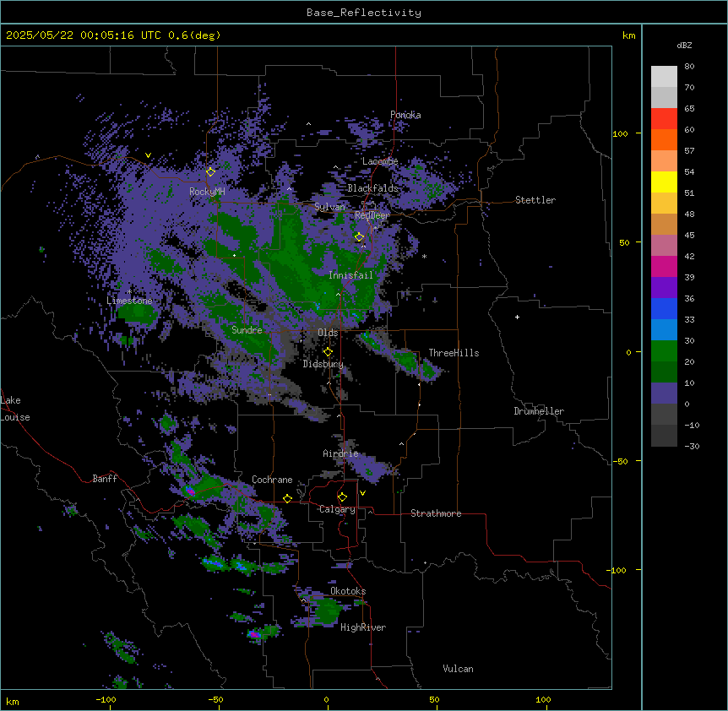The image size is (728, 711).
Task: Click the yellow diamond marker below Cochrane
Action: pos(287,498)
